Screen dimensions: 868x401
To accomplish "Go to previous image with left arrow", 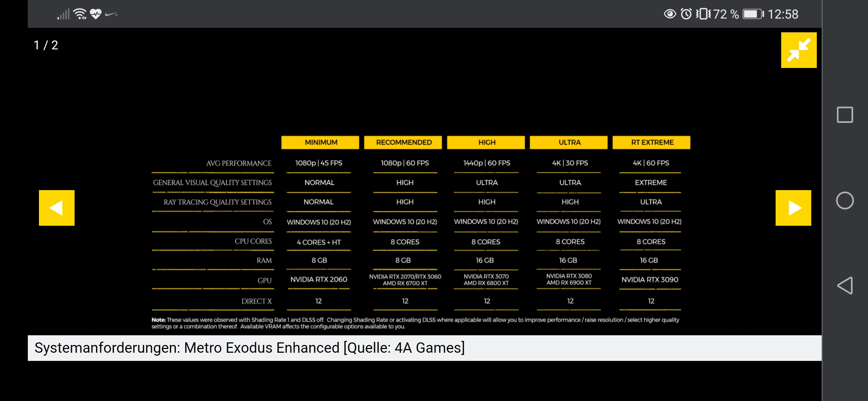I will [57, 208].
